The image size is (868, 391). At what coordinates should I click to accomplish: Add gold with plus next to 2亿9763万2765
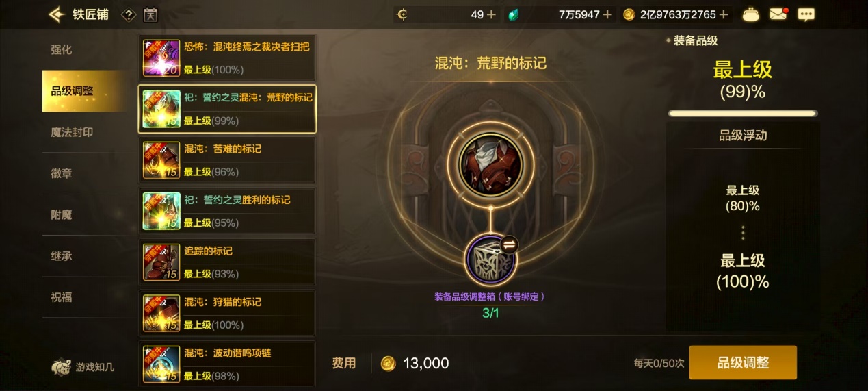point(724,14)
